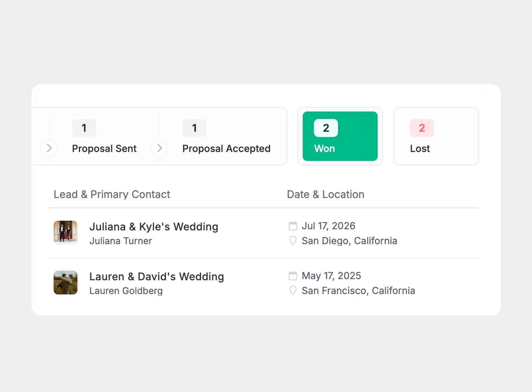Open Lauren & David's Wedding photo thumbnail
Screen dimensions: 532x392
pyautogui.click(x=66, y=283)
